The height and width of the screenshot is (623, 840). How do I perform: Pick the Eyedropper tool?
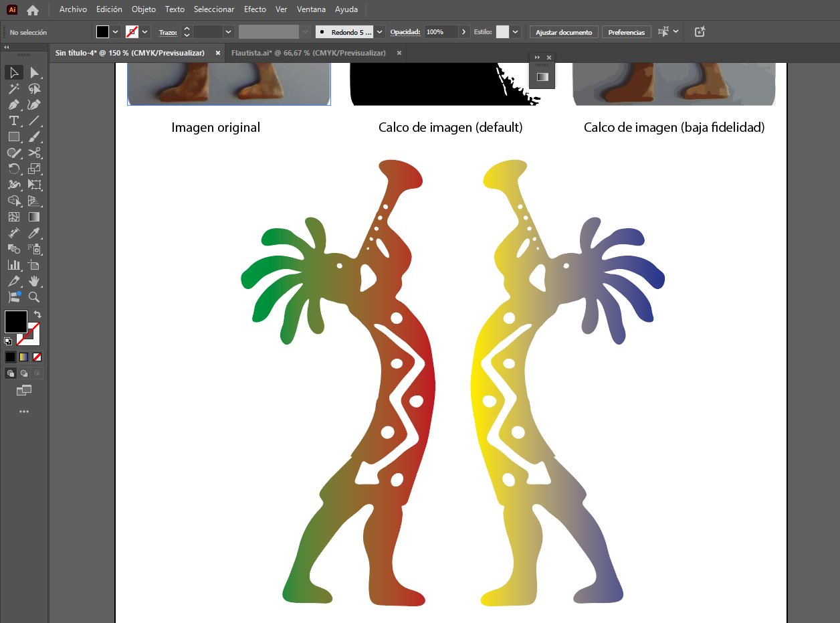tap(33, 234)
